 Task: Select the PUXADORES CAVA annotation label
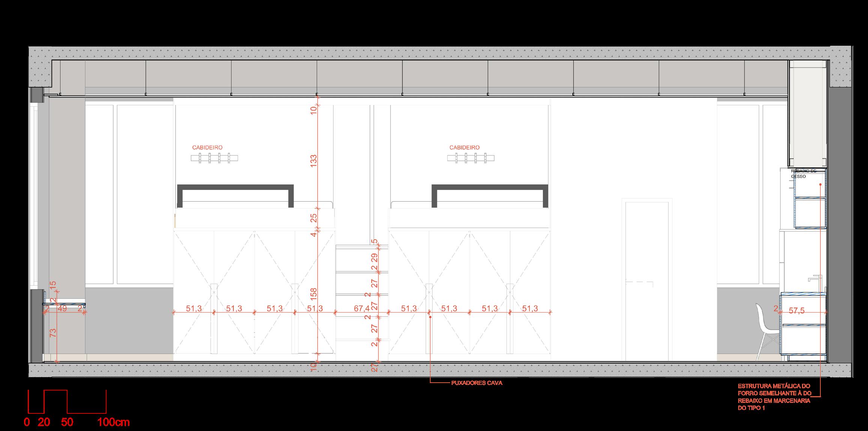[477, 383]
